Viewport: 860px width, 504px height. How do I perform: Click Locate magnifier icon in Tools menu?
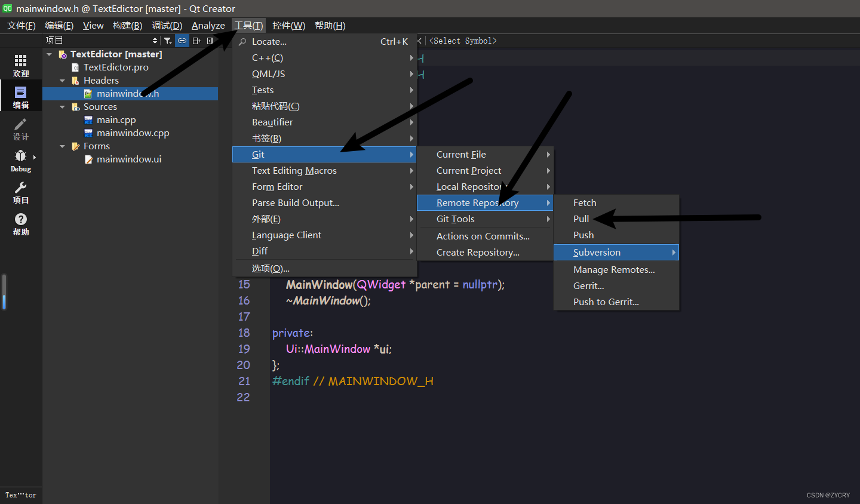pos(242,42)
